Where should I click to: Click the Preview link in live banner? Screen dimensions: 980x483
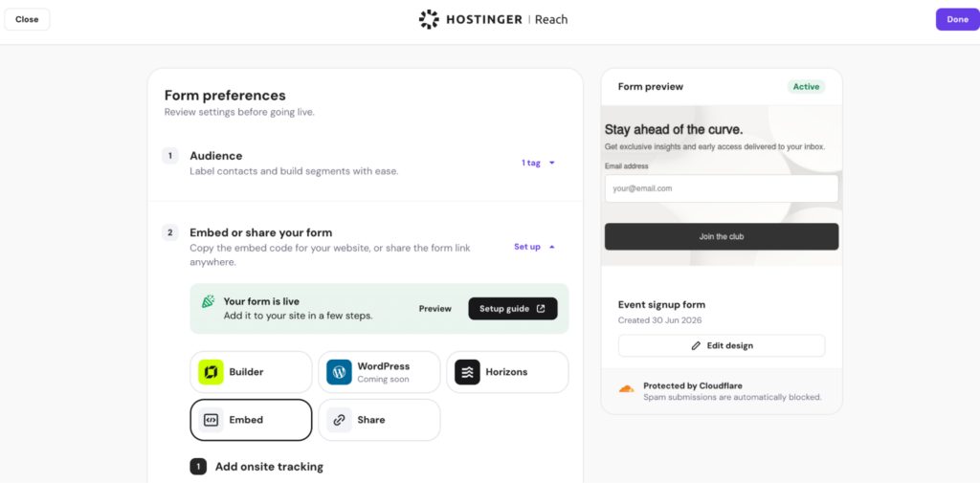click(x=435, y=309)
